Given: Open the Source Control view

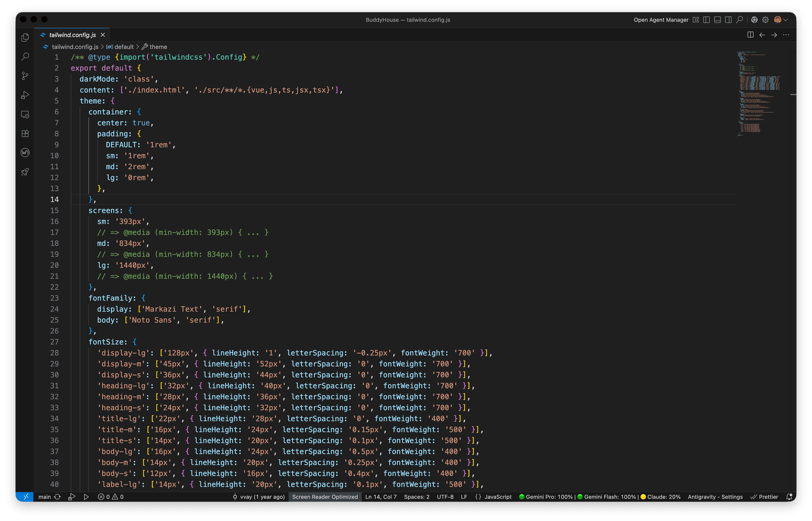Looking at the screenshot, I should tap(25, 76).
